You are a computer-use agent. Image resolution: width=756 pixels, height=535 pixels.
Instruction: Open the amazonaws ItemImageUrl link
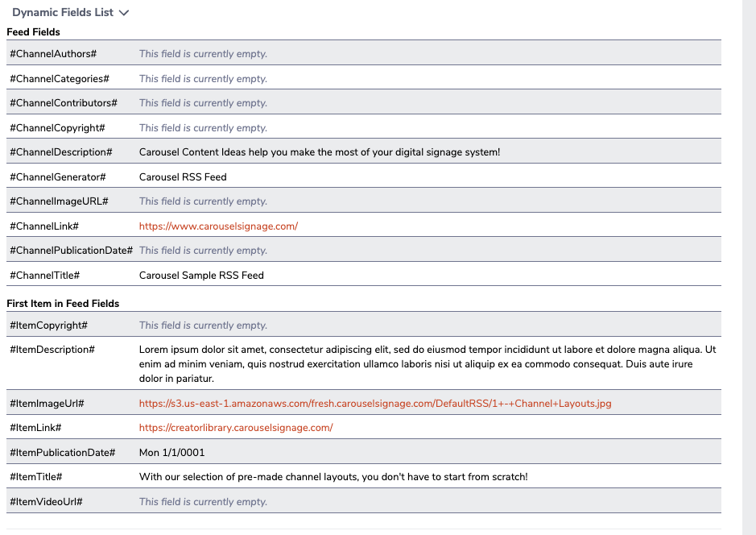(375, 404)
